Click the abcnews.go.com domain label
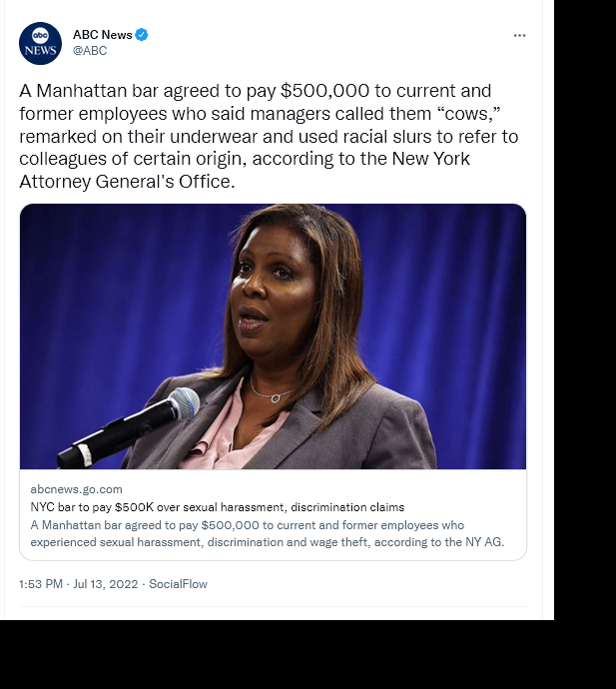This screenshot has width=616, height=689. (x=77, y=489)
